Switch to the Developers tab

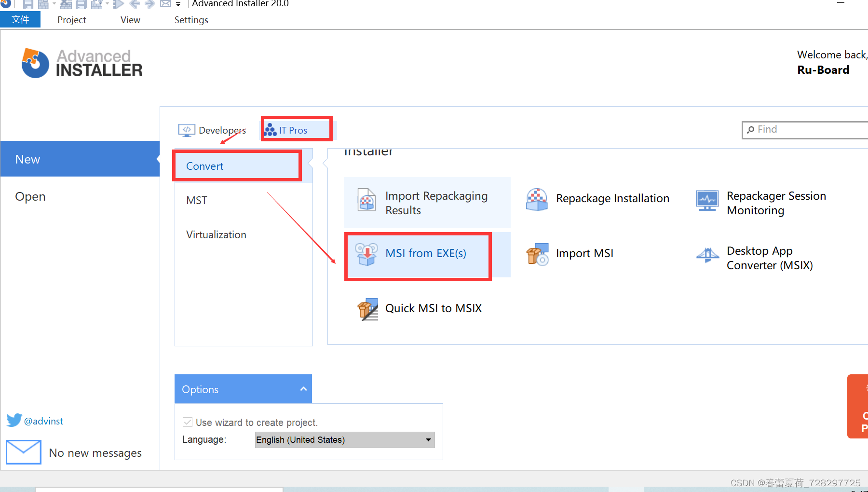pyautogui.click(x=212, y=130)
